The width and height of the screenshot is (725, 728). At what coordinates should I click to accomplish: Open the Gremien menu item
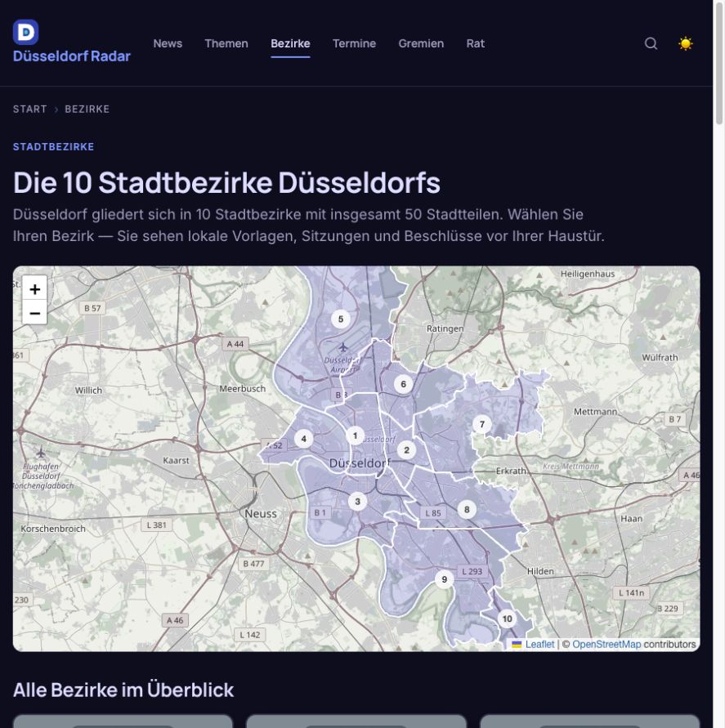click(421, 43)
